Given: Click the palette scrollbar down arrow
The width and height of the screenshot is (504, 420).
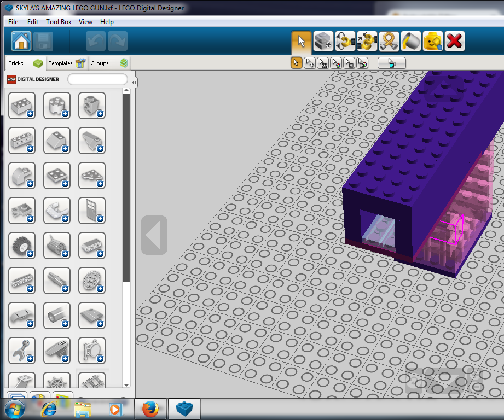Looking at the screenshot, I should 126,385.
